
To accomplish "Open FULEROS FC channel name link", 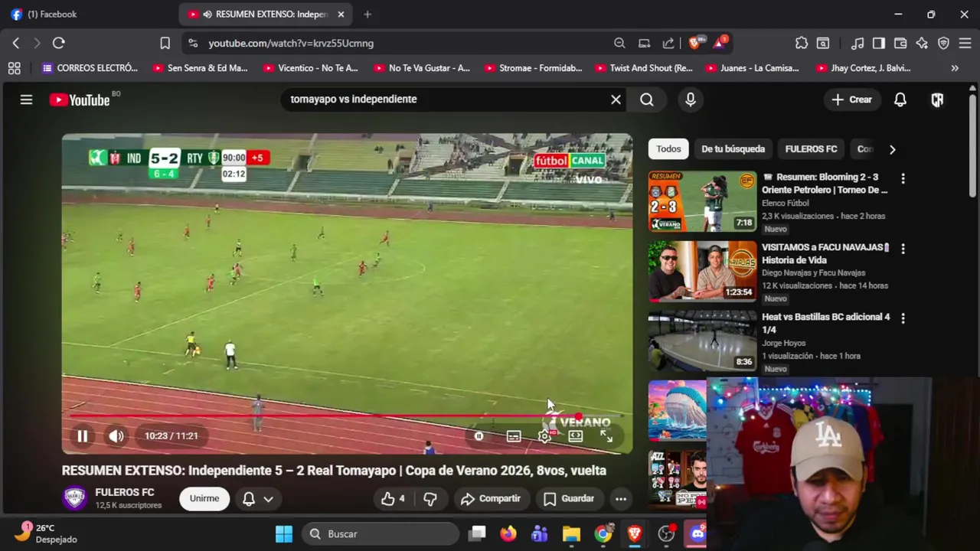I will point(125,493).
